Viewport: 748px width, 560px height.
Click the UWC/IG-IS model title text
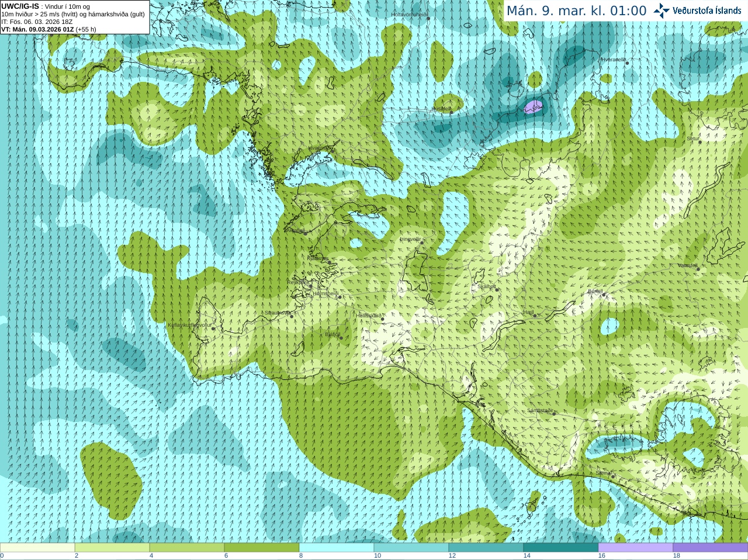click(x=20, y=6)
